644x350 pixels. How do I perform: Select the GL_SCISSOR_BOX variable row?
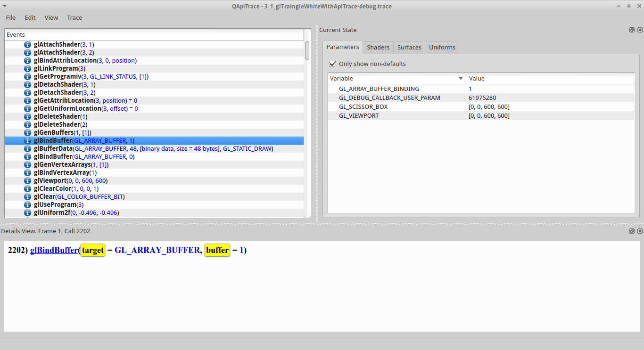pos(481,106)
